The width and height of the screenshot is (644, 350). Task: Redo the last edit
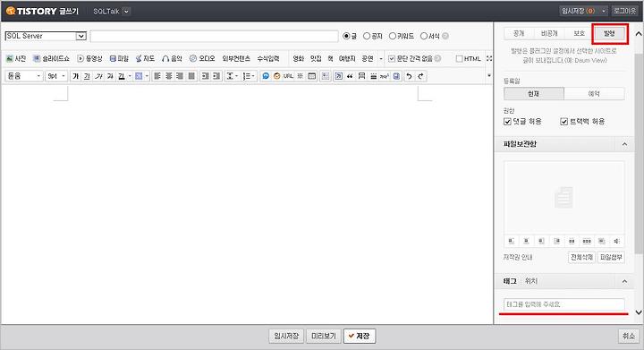420,76
